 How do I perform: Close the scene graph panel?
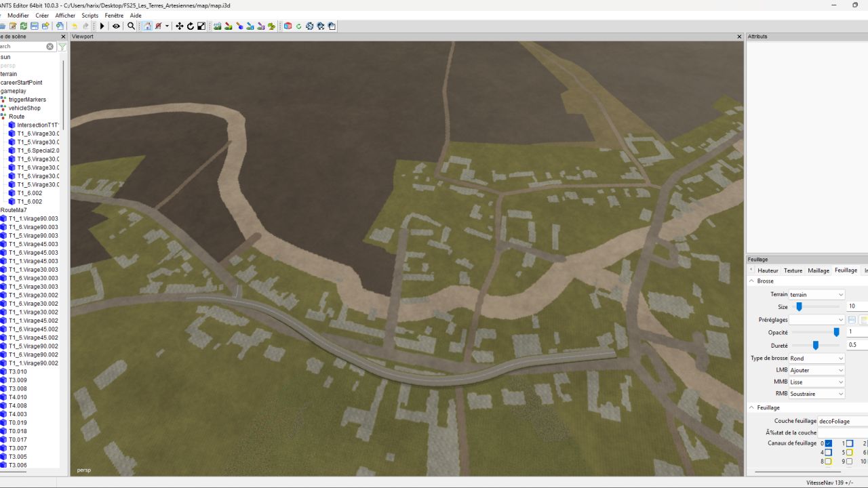(x=63, y=37)
